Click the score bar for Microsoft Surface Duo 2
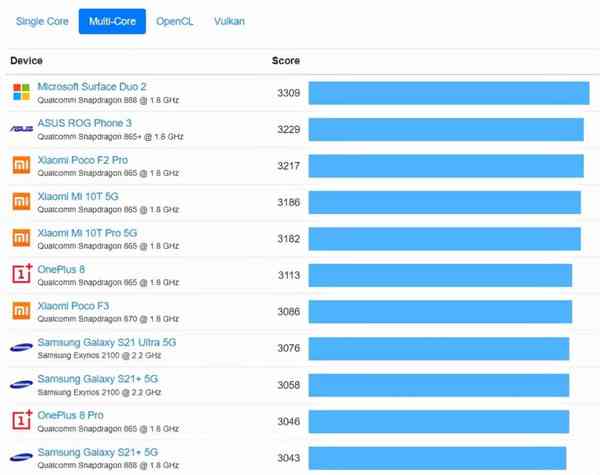The width and height of the screenshot is (600, 475). click(448, 93)
